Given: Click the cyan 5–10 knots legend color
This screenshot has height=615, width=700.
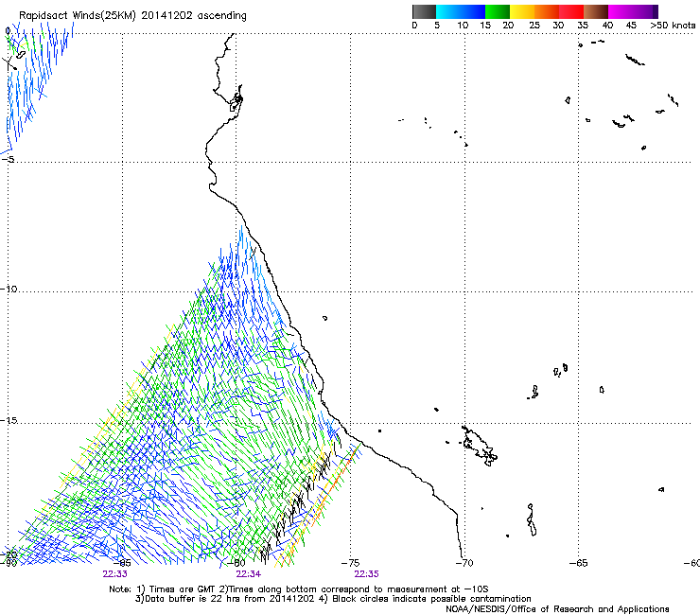Looking at the screenshot, I should click(x=448, y=11).
